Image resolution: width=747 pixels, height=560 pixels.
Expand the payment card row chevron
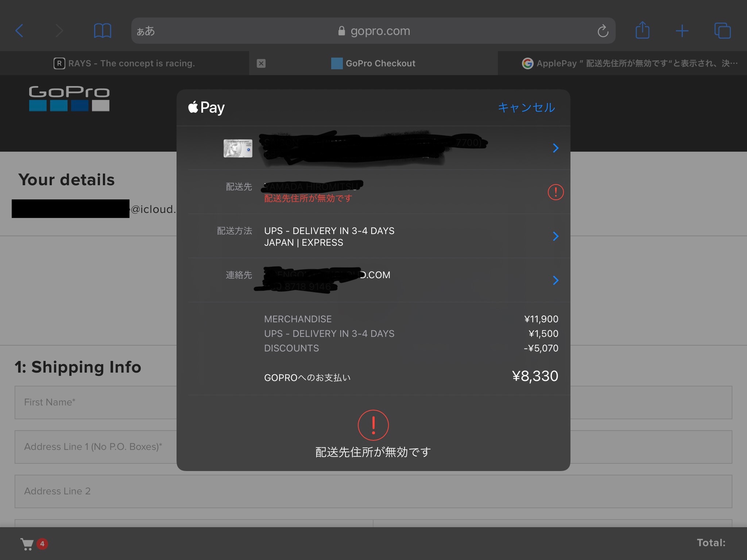click(x=556, y=148)
